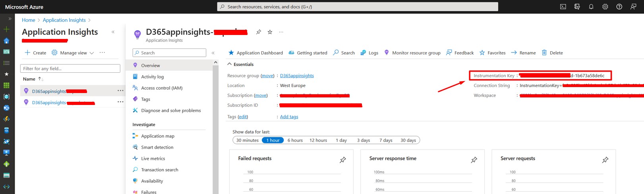Open Cloud Shell from the top bar

click(563, 7)
